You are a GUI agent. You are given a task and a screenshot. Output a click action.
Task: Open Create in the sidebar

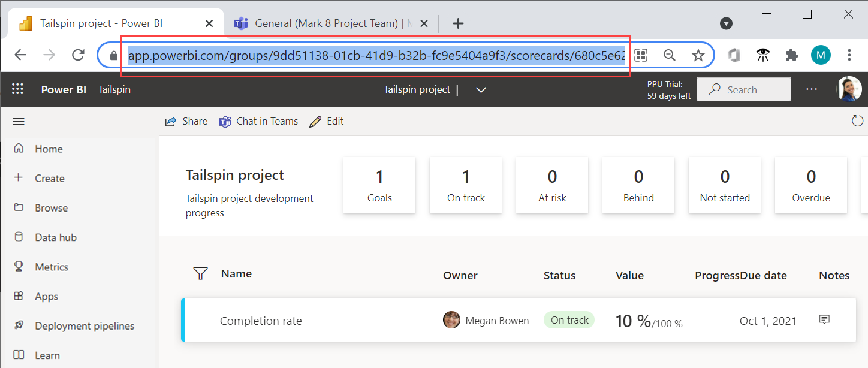coord(49,178)
